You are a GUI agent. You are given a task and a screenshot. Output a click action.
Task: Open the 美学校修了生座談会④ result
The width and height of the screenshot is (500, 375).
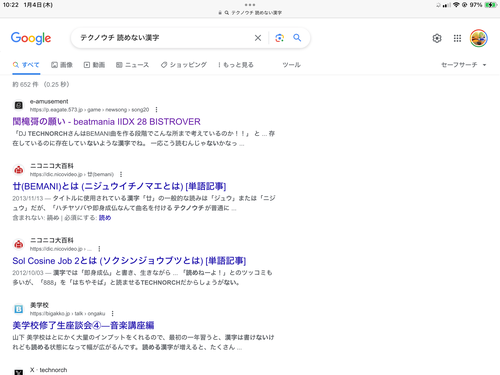click(83, 325)
